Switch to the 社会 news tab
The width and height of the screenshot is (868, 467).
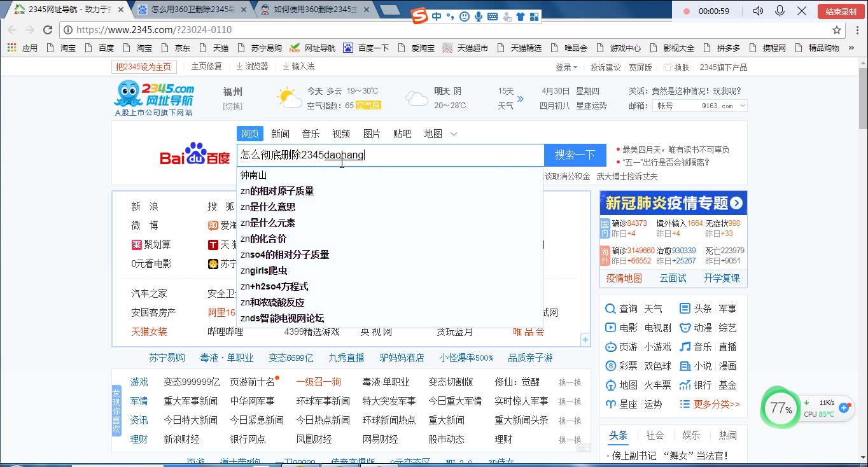tap(655, 435)
